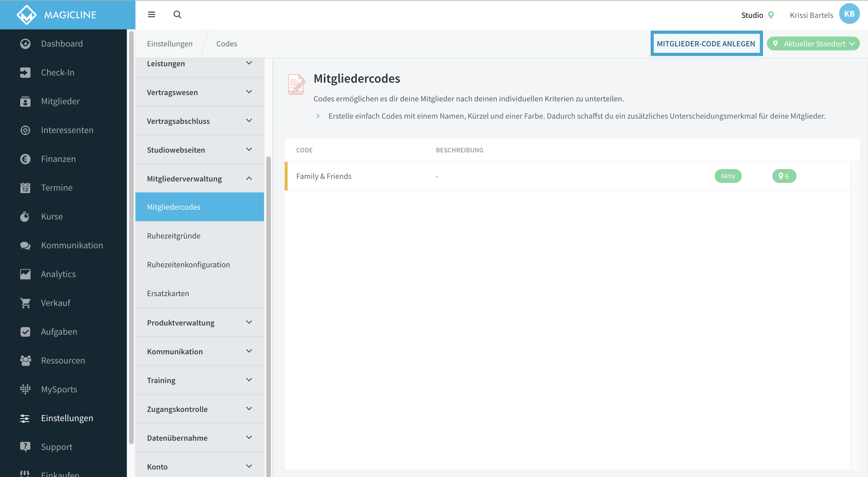Collapse the Mitgliederverwaltung section

click(199, 179)
